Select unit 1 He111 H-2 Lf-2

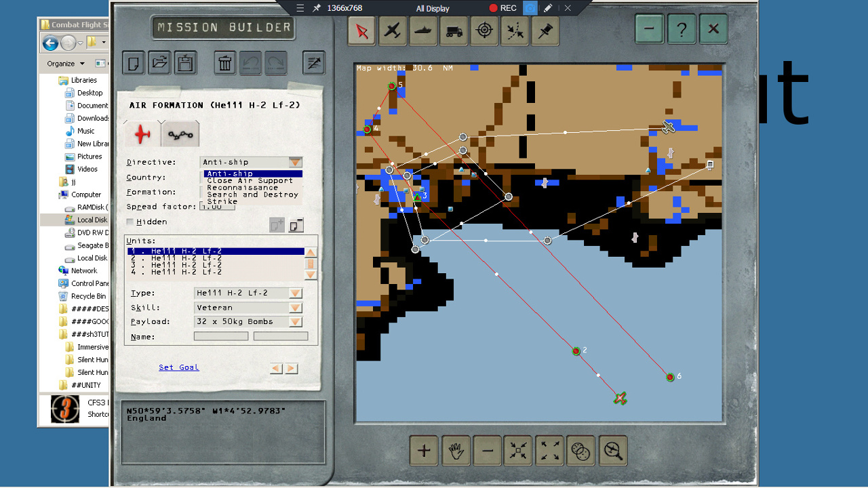pos(216,251)
